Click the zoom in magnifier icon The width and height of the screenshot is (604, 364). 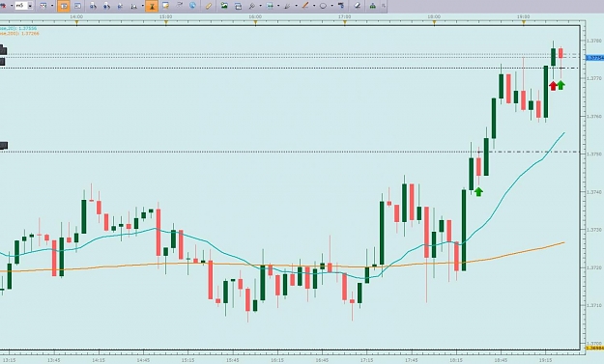click(x=93, y=6)
